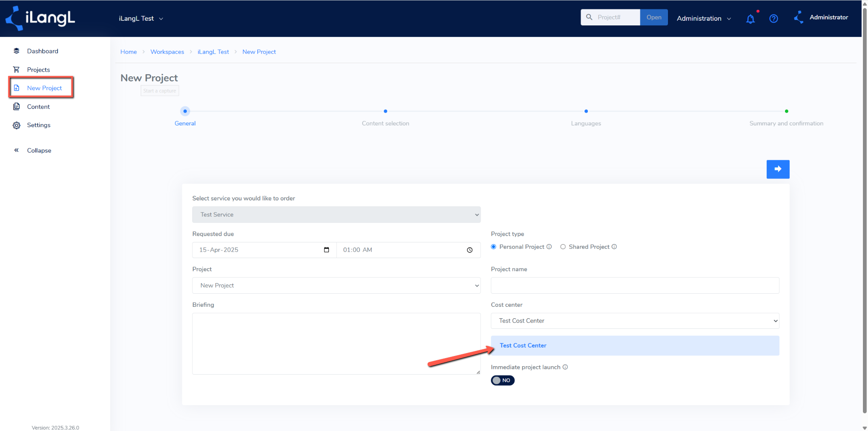The width and height of the screenshot is (868, 431).
Task: Click the iLangL Test breadcrumb link
Action: pos(213,52)
